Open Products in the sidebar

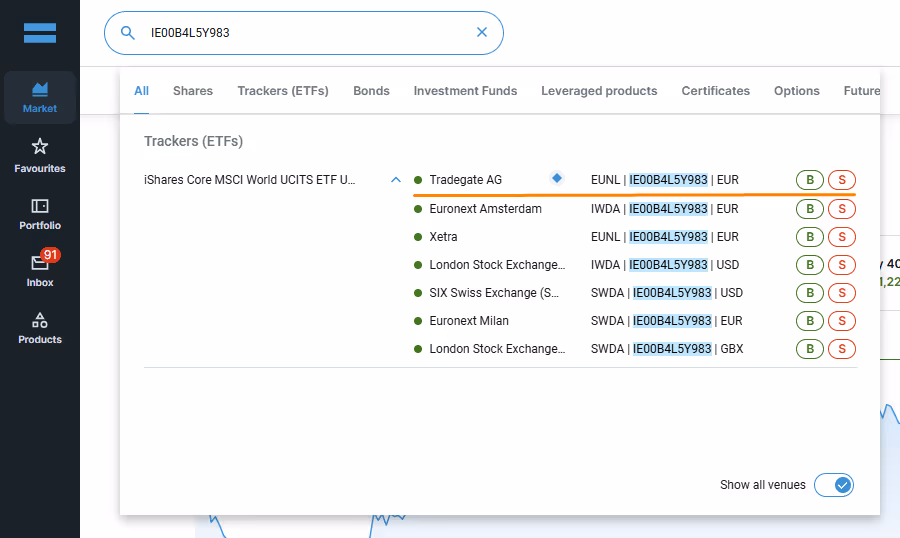pos(40,328)
